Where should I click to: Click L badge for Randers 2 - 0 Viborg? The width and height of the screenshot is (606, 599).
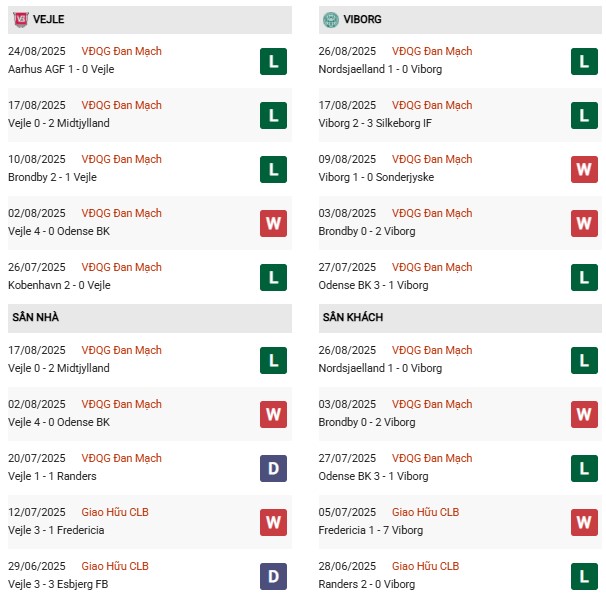click(x=584, y=576)
